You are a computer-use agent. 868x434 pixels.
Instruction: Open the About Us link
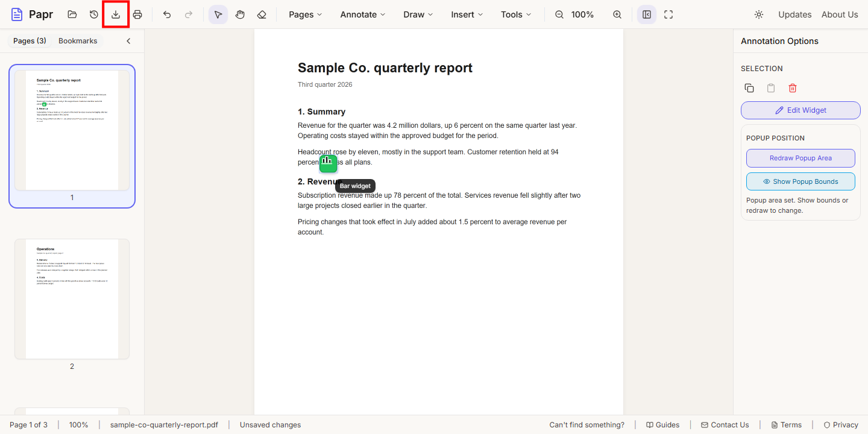[840, 14]
